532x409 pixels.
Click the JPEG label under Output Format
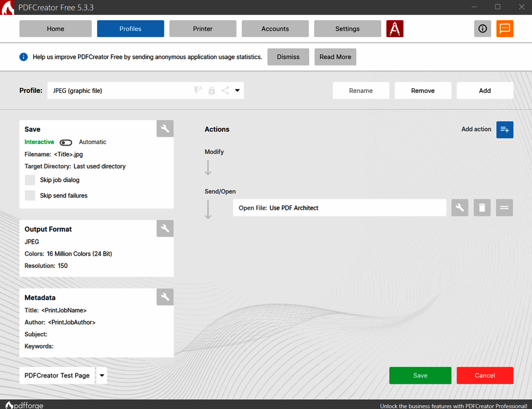[32, 242]
